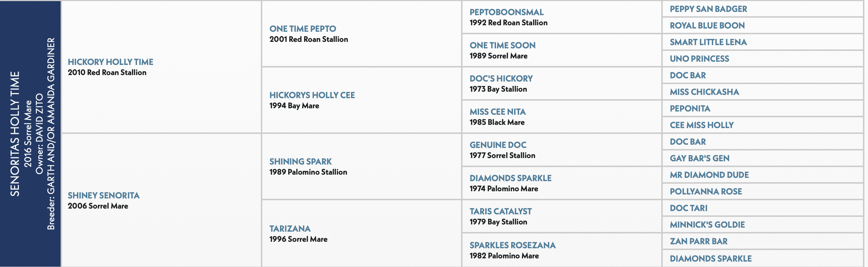The height and width of the screenshot is (267, 868).
Task: Click the SPARKLES ROSEZANA link
Action: pyautogui.click(x=513, y=245)
